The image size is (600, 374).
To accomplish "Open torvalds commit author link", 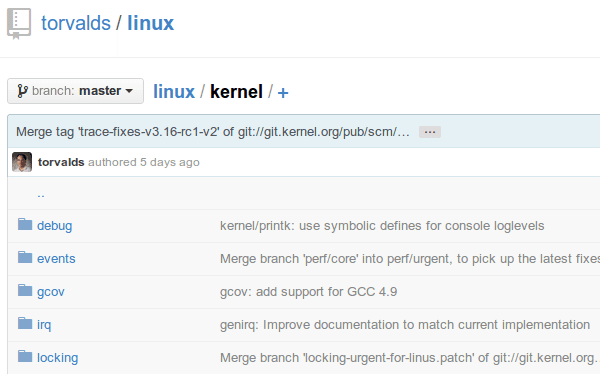I will [61, 162].
